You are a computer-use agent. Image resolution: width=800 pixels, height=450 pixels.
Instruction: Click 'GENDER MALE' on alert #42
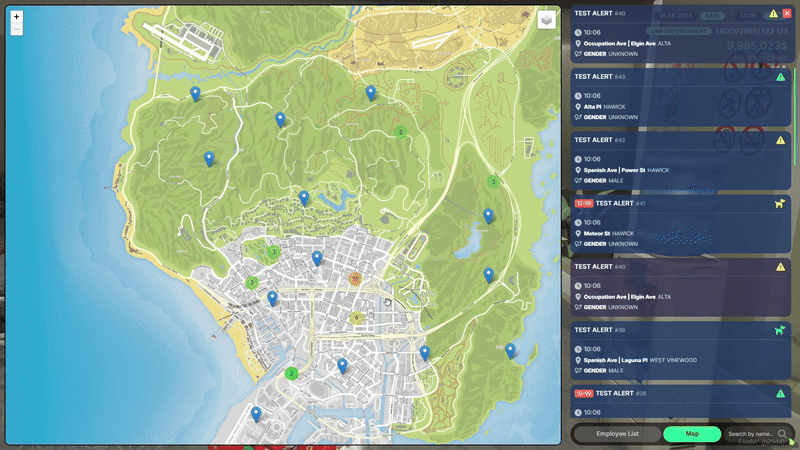click(603, 181)
